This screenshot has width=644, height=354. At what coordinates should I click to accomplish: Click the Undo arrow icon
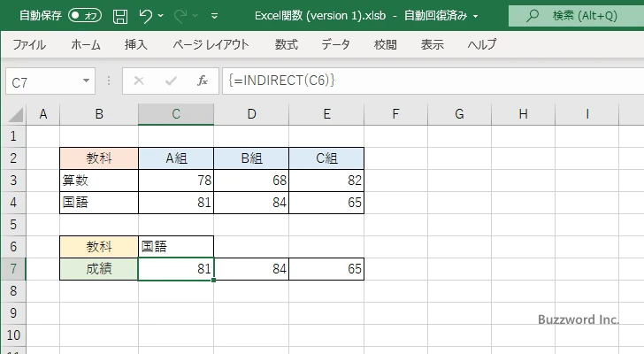[x=145, y=16]
